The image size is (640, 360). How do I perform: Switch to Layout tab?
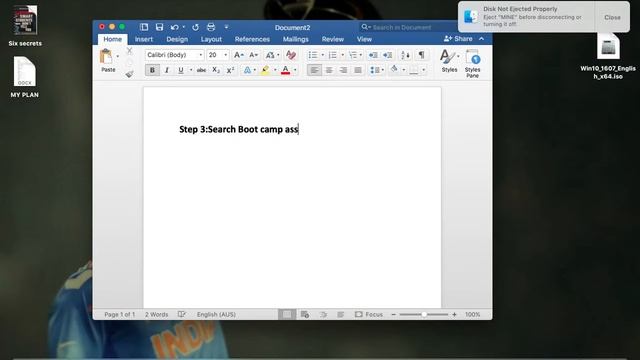211,39
